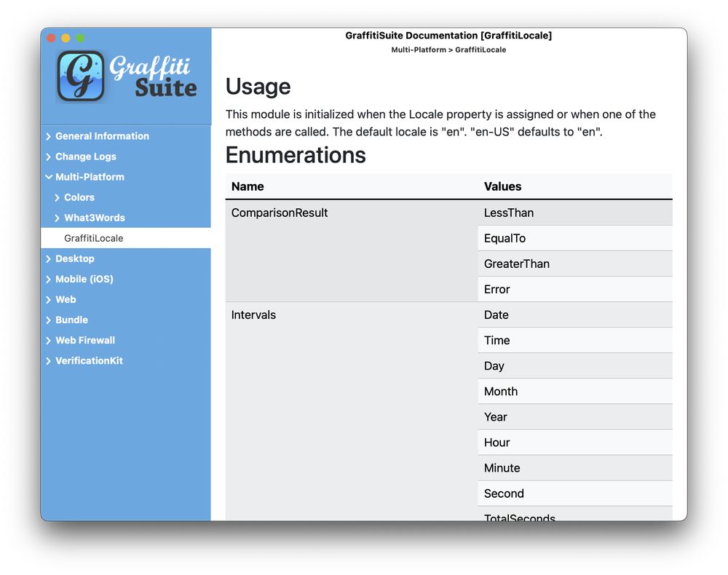Click the Graffiti Suite wordmark
Viewport: 728px width, 575px height.
click(x=153, y=76)
